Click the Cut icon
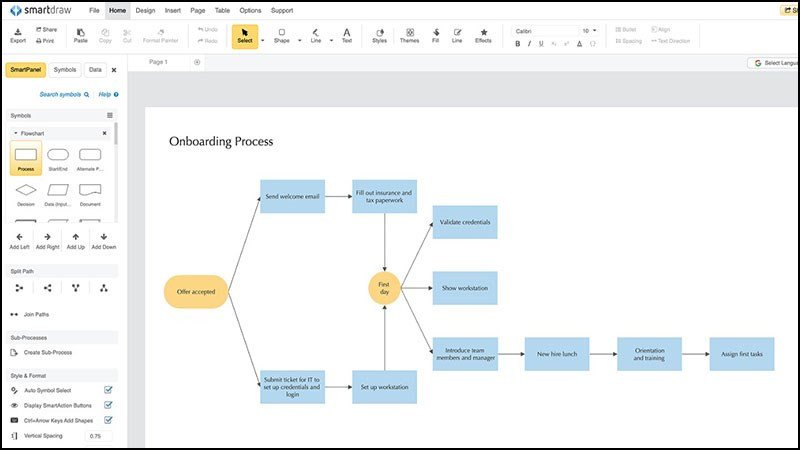 tap(127, 35)
